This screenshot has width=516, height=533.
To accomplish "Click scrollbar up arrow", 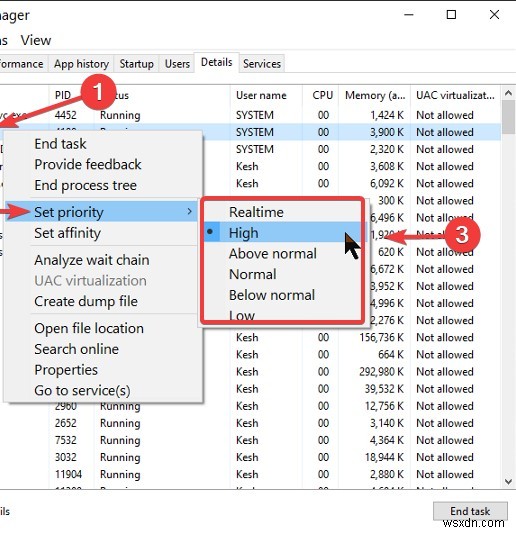I will (x=509, y=93).
